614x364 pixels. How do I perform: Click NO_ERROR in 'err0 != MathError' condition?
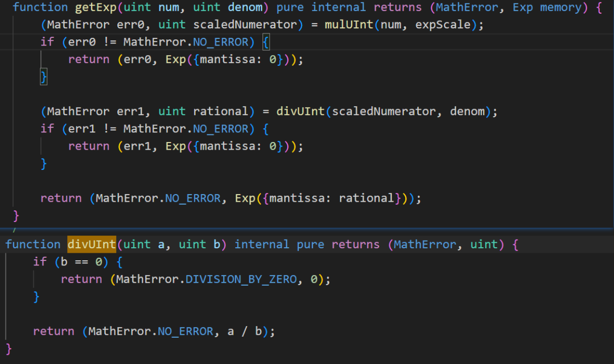tap(221, 42)
